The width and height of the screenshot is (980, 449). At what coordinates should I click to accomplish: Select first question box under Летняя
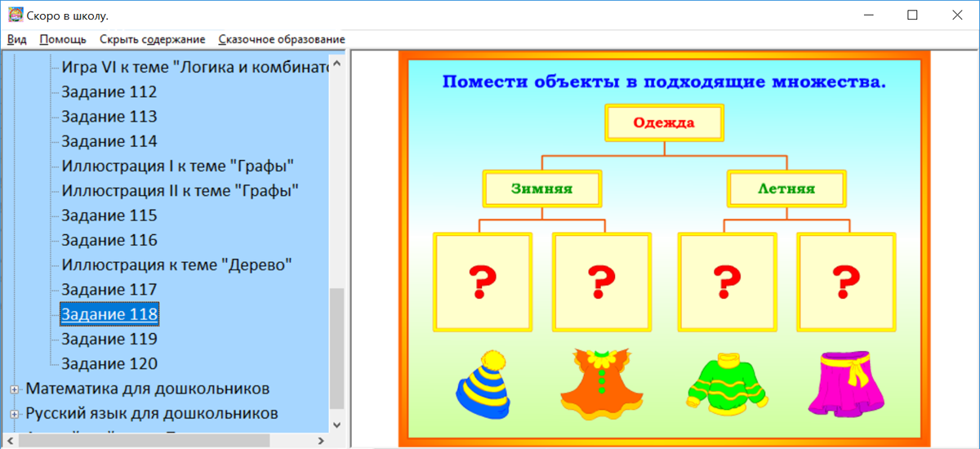727,281
